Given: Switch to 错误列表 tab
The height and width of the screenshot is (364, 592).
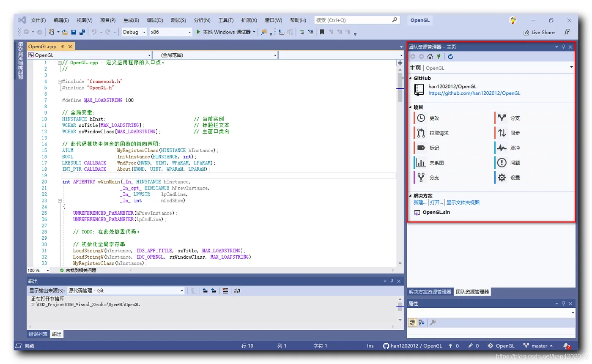Looking at the screenshot, I should 38,334.
